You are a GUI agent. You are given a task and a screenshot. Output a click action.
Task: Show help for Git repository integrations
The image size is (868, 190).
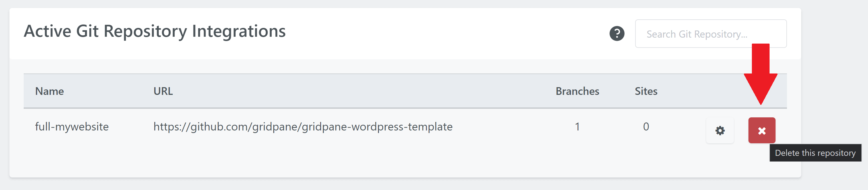[617, 34]
